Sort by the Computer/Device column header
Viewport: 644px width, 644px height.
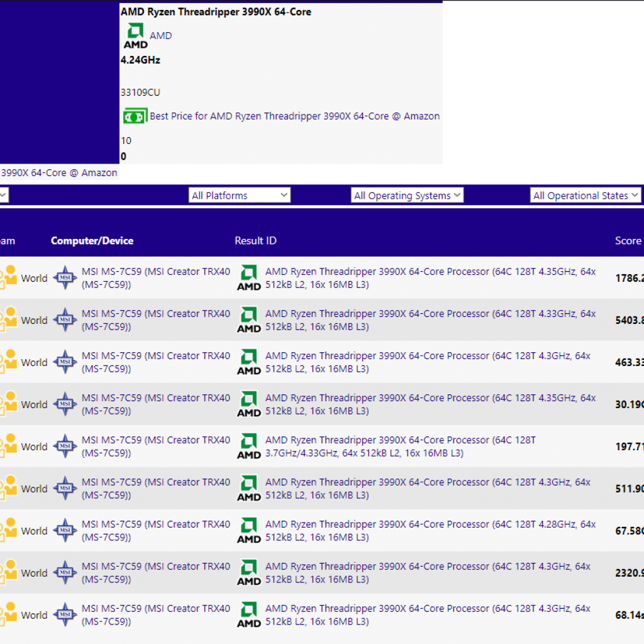tap(92, 241)
